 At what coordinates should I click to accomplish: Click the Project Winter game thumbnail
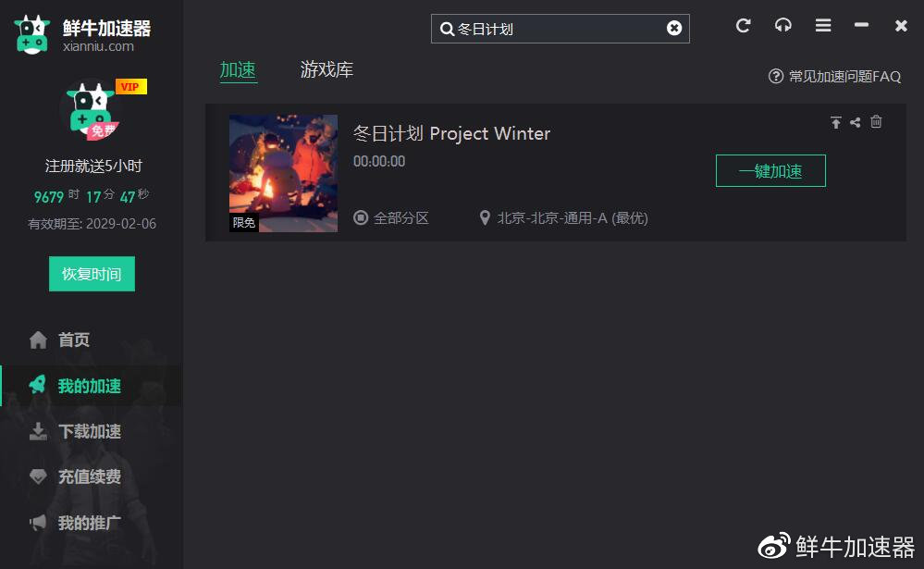(x=283, y=173)
